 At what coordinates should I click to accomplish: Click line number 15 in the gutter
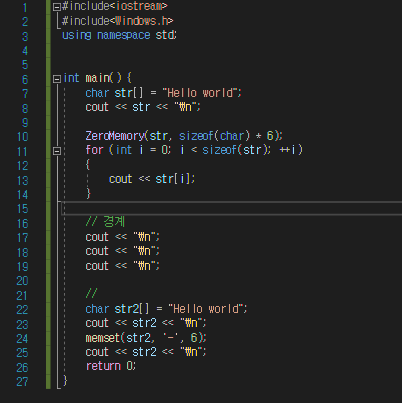coord(23,209)
